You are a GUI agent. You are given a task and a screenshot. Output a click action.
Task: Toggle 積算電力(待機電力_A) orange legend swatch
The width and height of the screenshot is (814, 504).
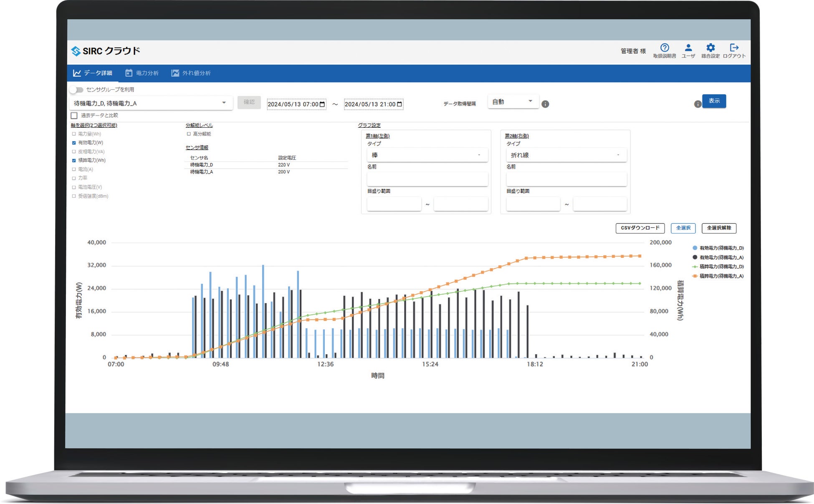pos(695,276)
